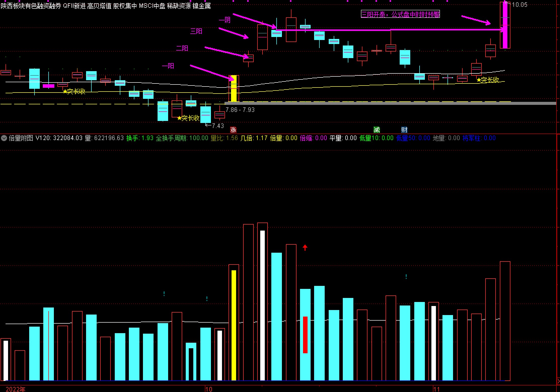560x392 pixels.
Task: Click the blue 财 financial report icon
Action: [404, 130]
